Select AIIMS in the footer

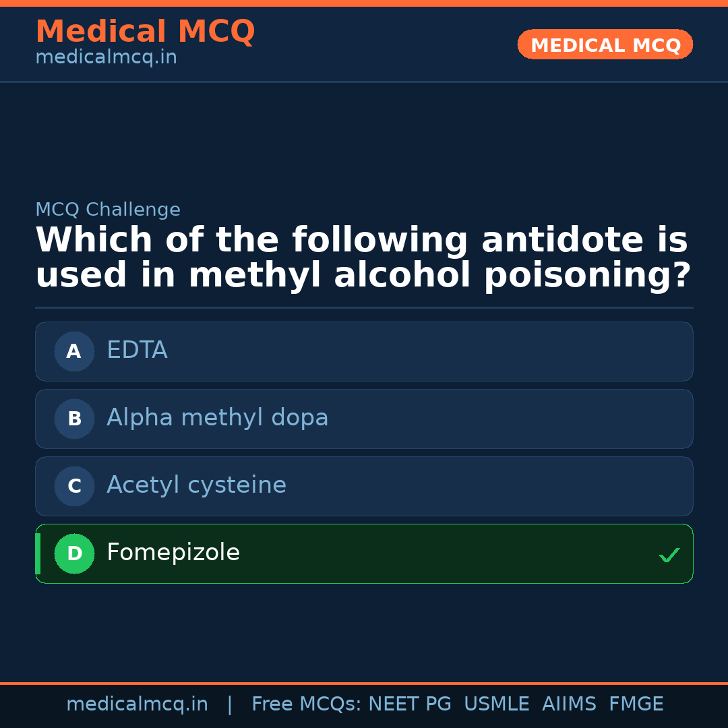569,704
